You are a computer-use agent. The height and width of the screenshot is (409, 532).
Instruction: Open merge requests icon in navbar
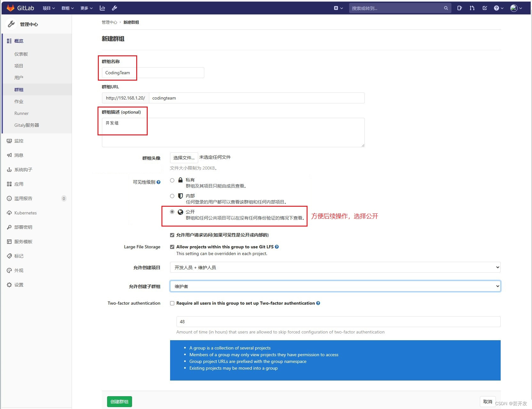pyautogui.click(x=472, y=8)
